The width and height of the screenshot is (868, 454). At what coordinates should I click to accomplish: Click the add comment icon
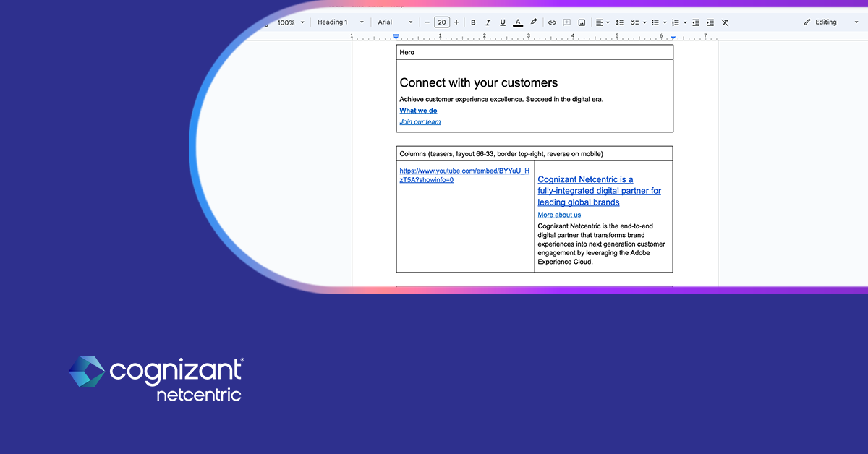[x=567, y=22]
